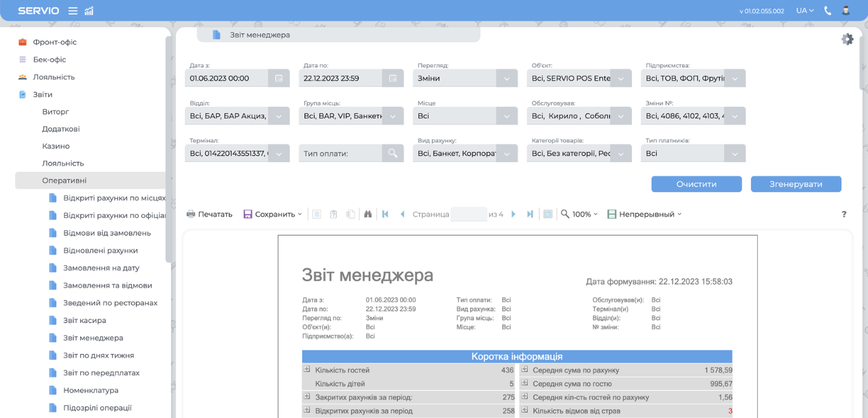Click the phone icon in top bar
The width and height of the screenshot is (868, 418).
828,11
